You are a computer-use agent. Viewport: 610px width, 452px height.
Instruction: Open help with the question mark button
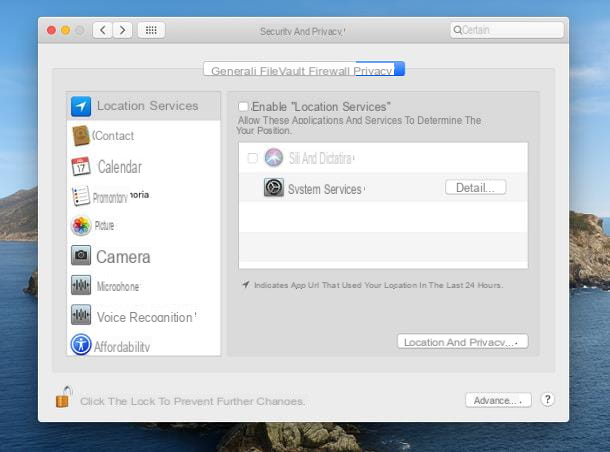tap(547, 399)
